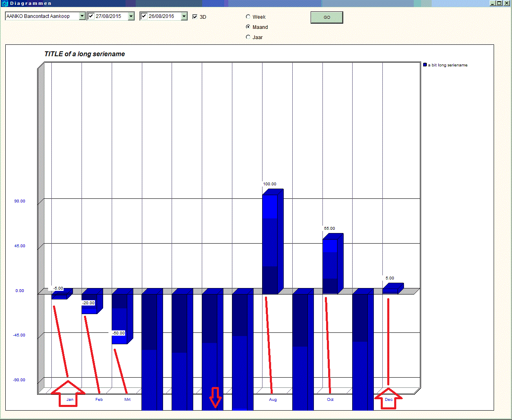512x420 pixels.
Task: Click the red up arrow under Jan
Action: point(68,393)
